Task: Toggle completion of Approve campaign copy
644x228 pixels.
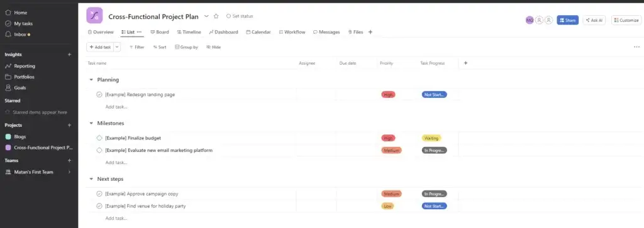Action: [x=99, y=194]
